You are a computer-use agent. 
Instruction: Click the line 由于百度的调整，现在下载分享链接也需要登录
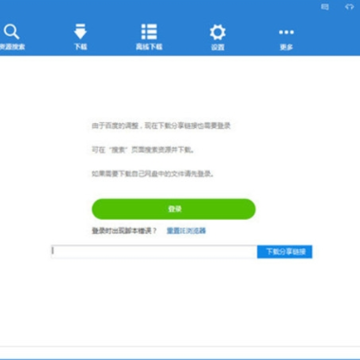[x=161, y=126]
